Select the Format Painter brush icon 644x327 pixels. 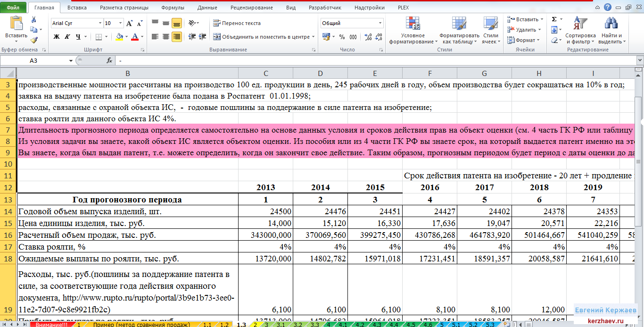point(33,41)
